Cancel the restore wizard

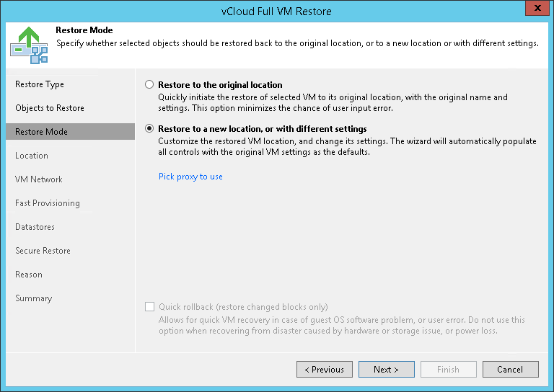point(510,370)
